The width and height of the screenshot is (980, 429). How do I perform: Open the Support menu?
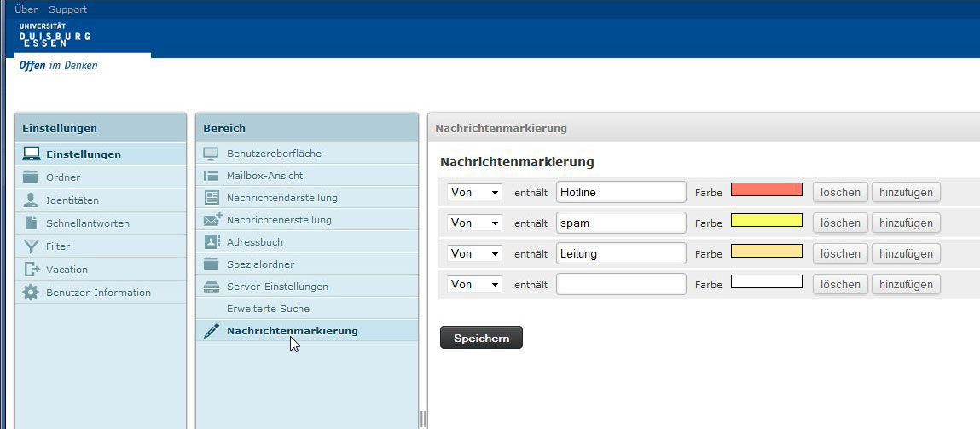[67, 9]
